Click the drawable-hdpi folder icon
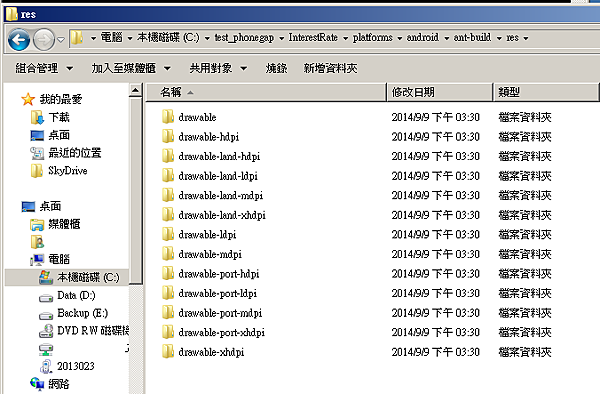The width and height of the screenshot is (600, 394). (x=168, y=136)
